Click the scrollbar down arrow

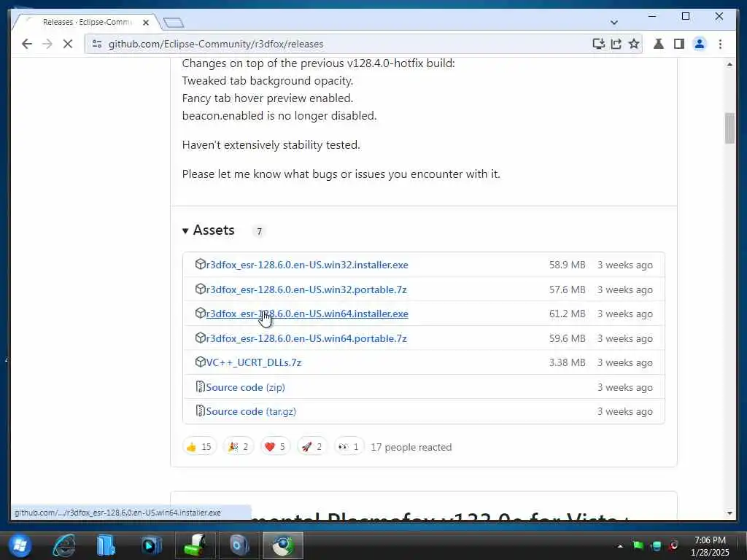coord(729,513)
